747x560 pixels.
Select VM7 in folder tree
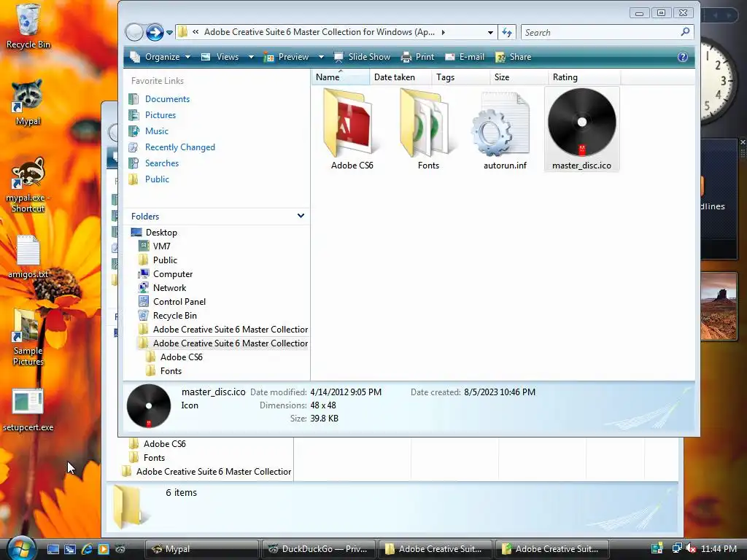[161, 246]
